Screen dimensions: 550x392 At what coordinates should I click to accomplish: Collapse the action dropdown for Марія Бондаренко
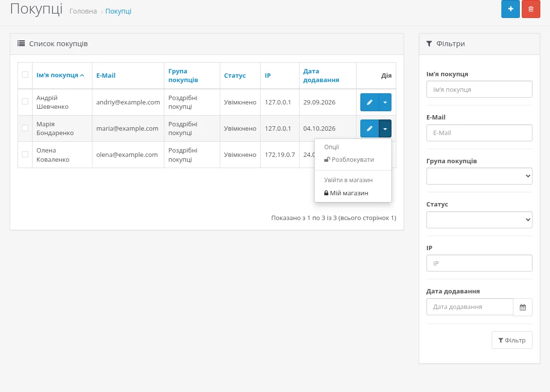pyautogui.click(x=385, y=129)
